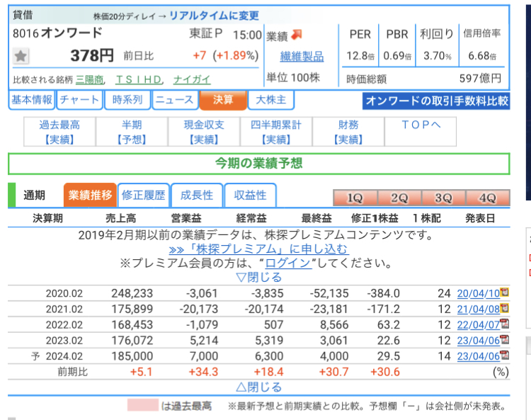
Task: Open the PDF icon on the 2024.02 forecast row
Action: (x=505, y=355)
